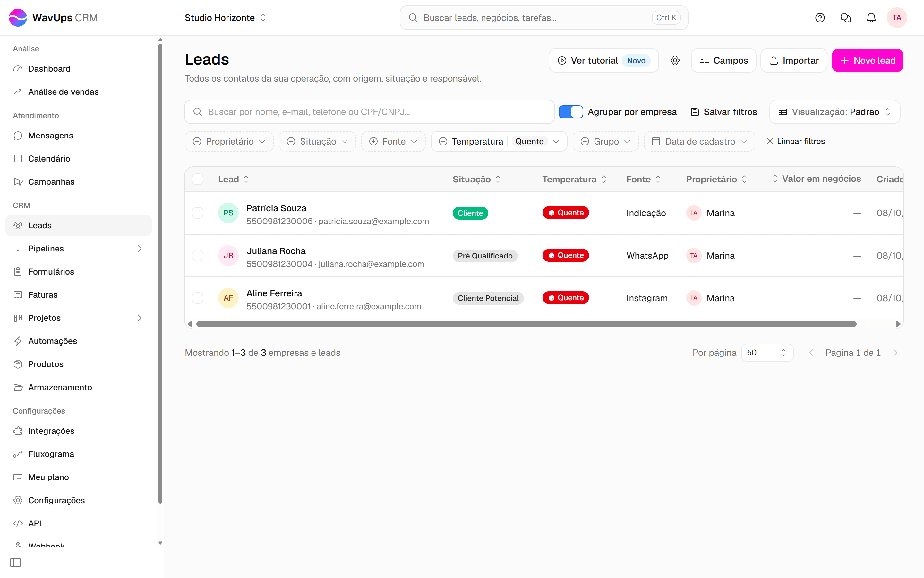Open Fluxograma in the sidebar

(x=78, y=454)
